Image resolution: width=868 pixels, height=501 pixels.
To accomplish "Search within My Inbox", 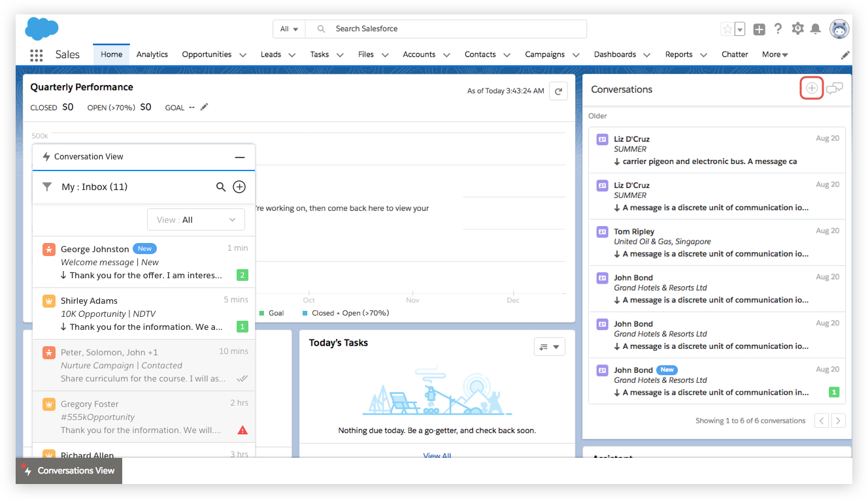I will [x=221, y=187].
